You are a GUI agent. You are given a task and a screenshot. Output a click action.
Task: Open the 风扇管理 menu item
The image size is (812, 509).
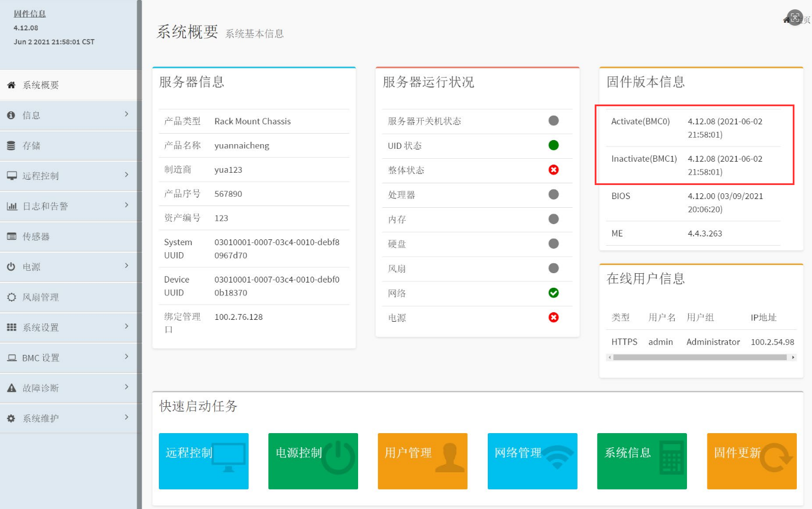point(41,297)
